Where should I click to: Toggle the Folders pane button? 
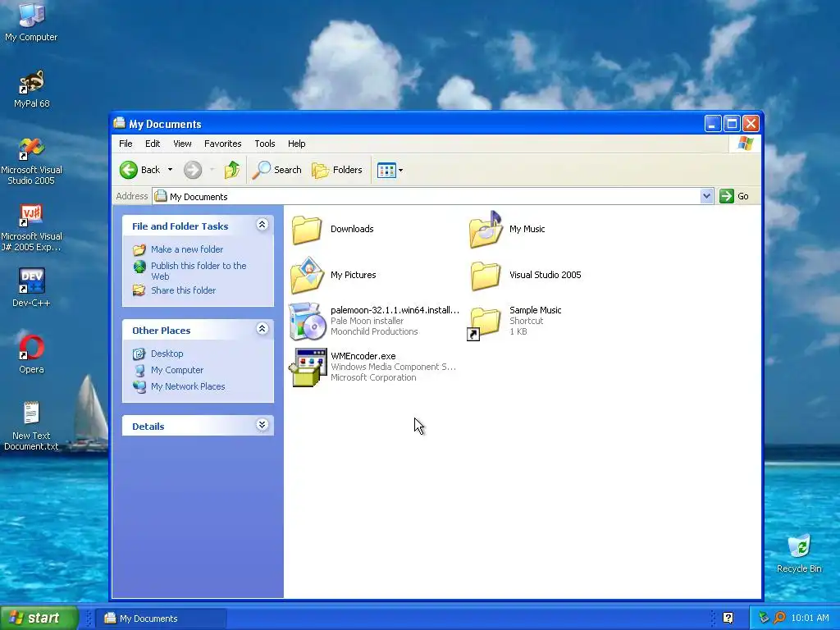(337, 170)
